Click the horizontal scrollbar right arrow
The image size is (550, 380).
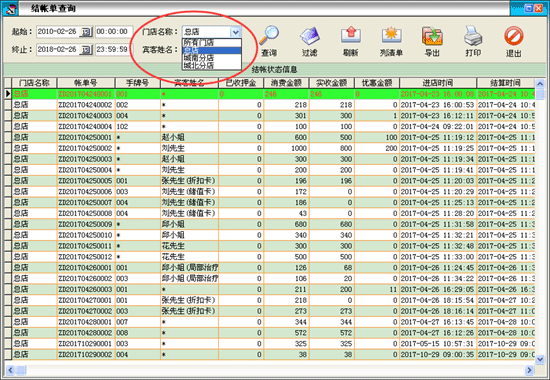pos(529,370)
